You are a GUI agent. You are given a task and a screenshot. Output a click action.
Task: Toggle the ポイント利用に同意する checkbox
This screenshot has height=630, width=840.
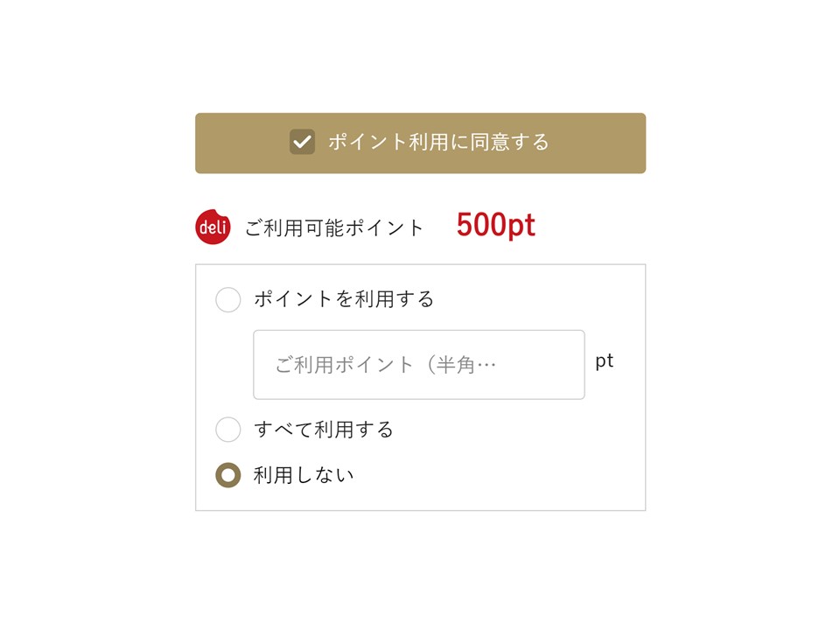(x=302, y=142)
